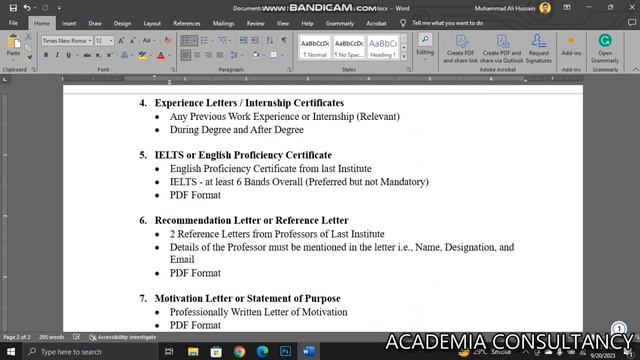Justify the paragraph text
This screenshot has height=360, width=640.
tap(220, 55)
